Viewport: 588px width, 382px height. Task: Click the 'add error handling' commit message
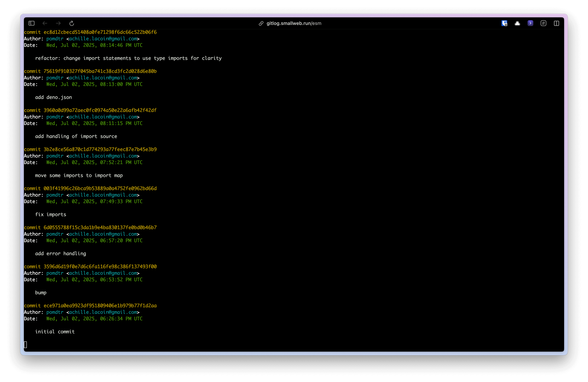(60, 253)
